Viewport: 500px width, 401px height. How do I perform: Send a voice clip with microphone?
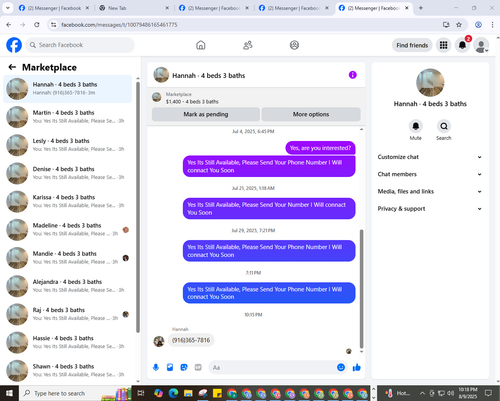click(156, 367)
